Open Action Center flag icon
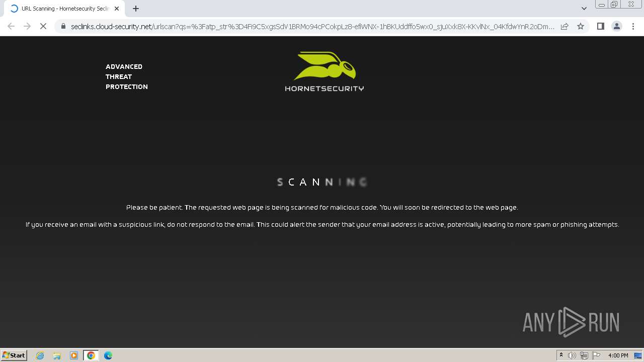 pyautogui.click(x=596, y=355)
